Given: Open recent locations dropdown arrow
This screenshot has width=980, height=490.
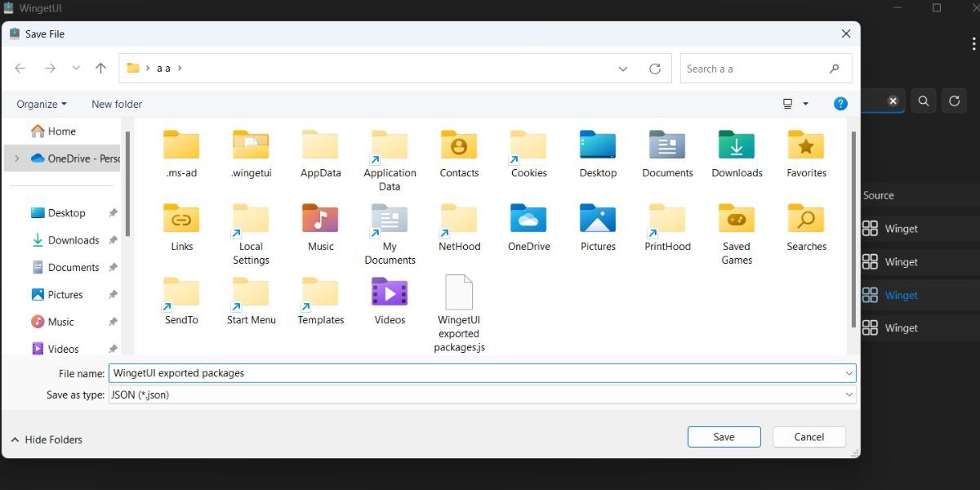Looking at the screenshot, I should click(x=76, y=69).
